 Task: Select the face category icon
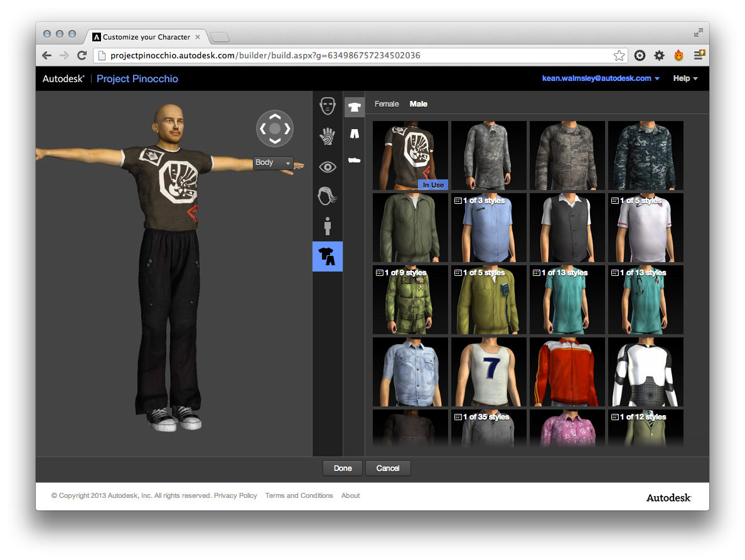click(328, 105)
